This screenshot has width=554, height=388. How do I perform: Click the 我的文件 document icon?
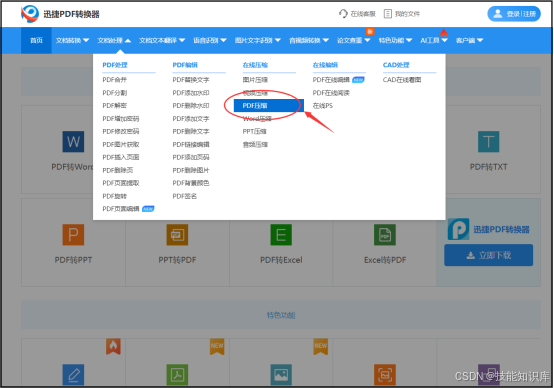coord(388,14)
